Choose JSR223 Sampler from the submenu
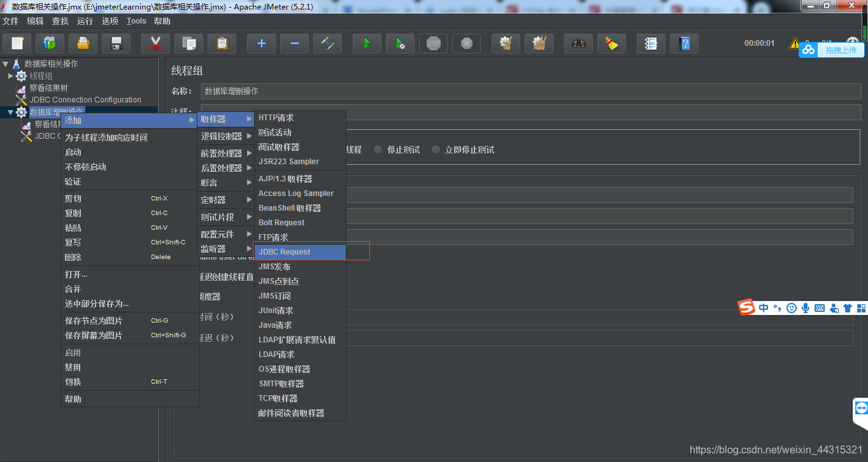This screenshot has width=868, height=462. (300, 162)
